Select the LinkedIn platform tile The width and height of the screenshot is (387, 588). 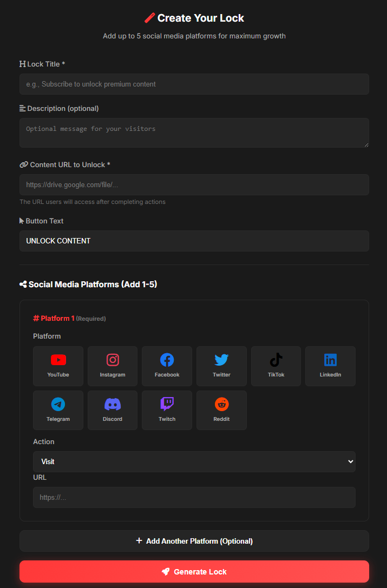point(330,366)
